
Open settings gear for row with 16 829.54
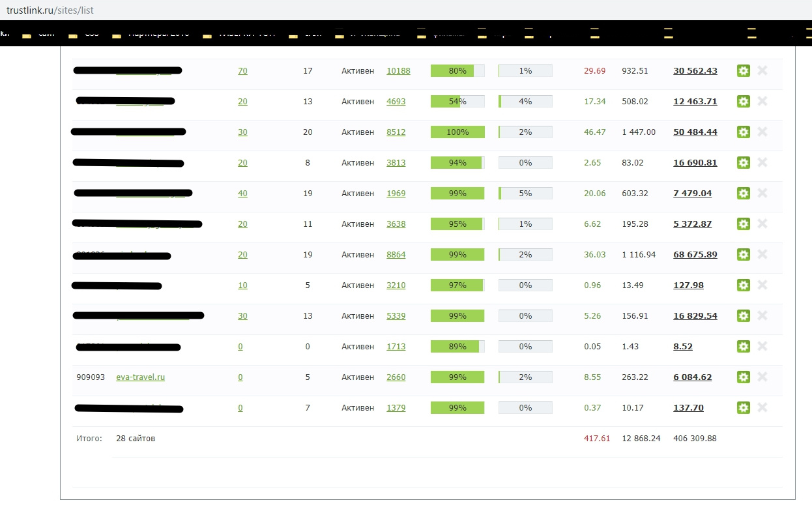click(744, 316)
